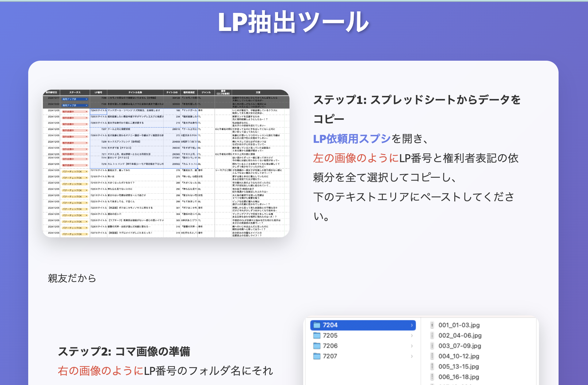The image size is (588, 385).
Task: Open the LP依頼用スプシ link
Action: click(x=352, y=139)
